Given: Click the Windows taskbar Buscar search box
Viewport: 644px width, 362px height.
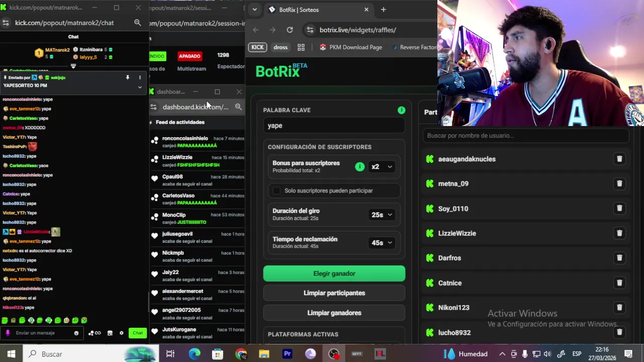Looking at the screenshot, I should 91,354.
